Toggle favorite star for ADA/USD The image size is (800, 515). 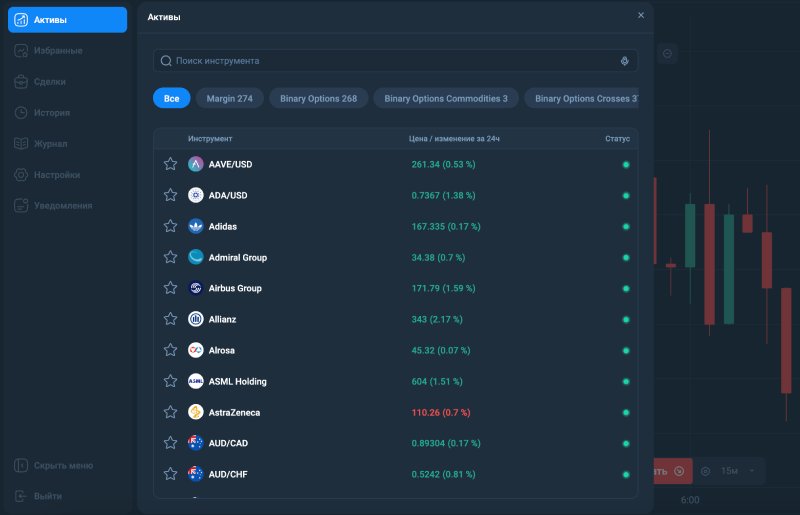(170, 195)
